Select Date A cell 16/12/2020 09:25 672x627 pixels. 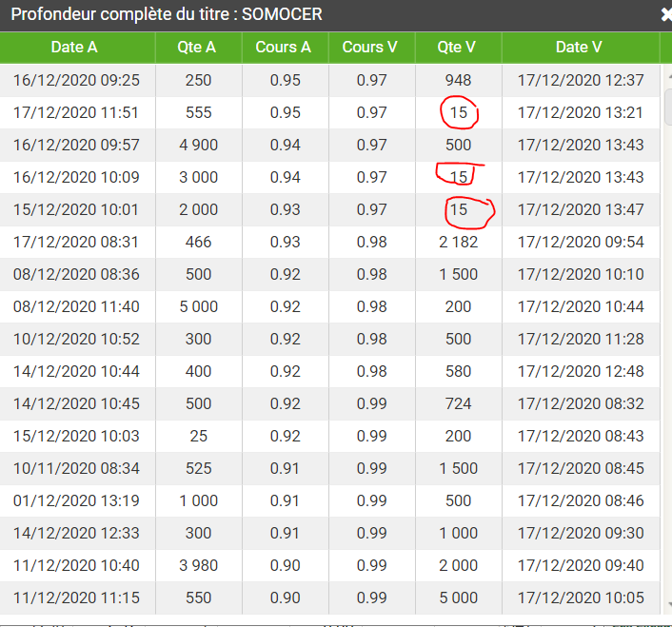pyautogui.click(x=76, y=80)
